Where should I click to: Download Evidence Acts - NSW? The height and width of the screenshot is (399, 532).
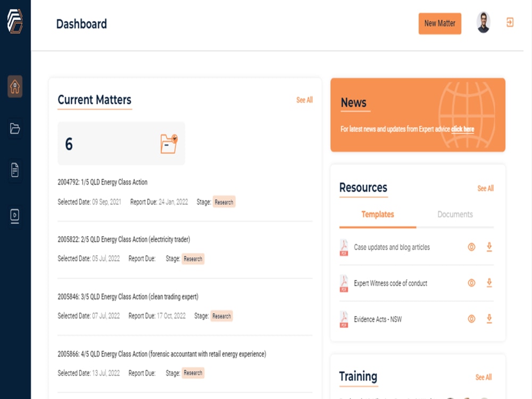pyautogui.click(x=489, y=319)
